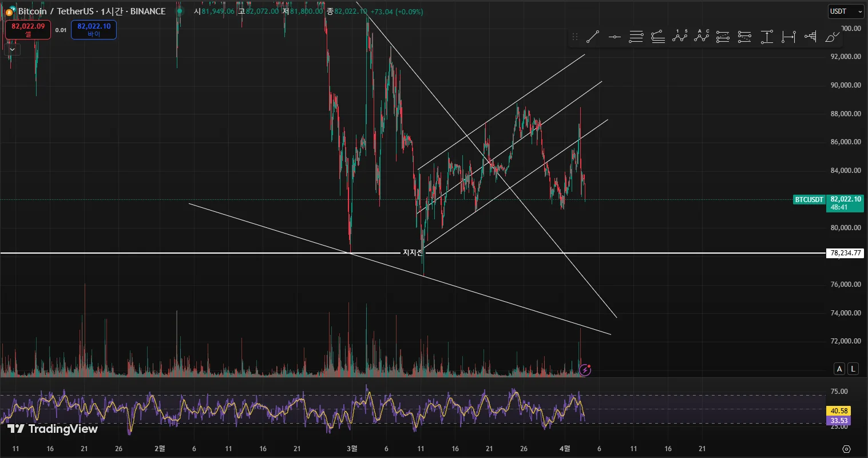Select the date range measuring tool
The height and width of the screenshot is (458, 868).
pyautogui.click(x=788, y=37)
